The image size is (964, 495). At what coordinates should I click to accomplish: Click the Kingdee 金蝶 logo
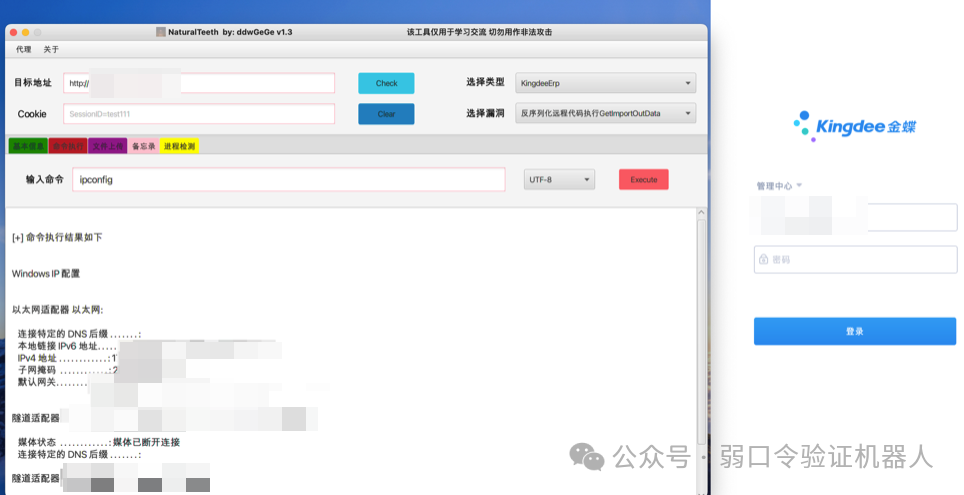point(855,127)
